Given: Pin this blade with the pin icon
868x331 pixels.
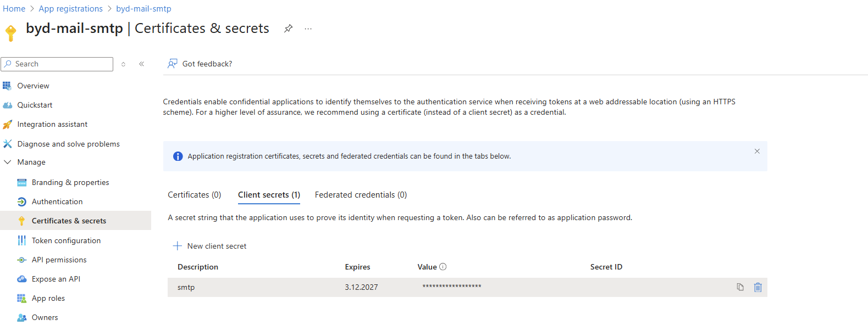Looking at the screenshot, I should [x=288, y=29].
